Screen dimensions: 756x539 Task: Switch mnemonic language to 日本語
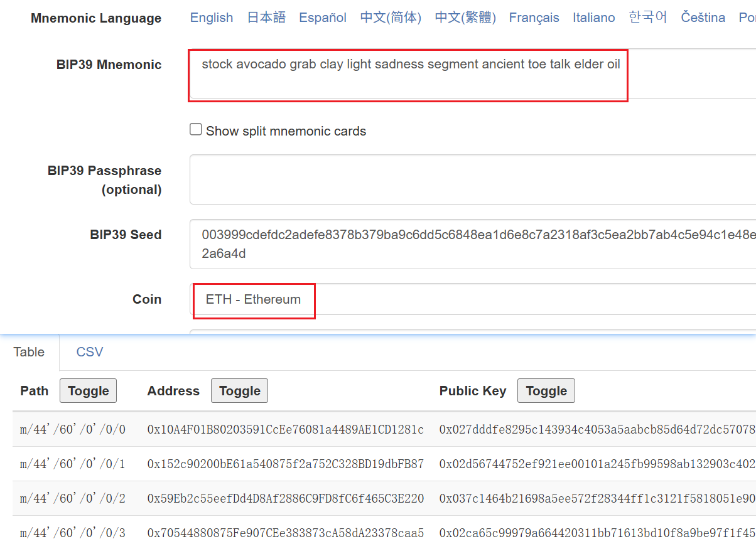[266, 18]
